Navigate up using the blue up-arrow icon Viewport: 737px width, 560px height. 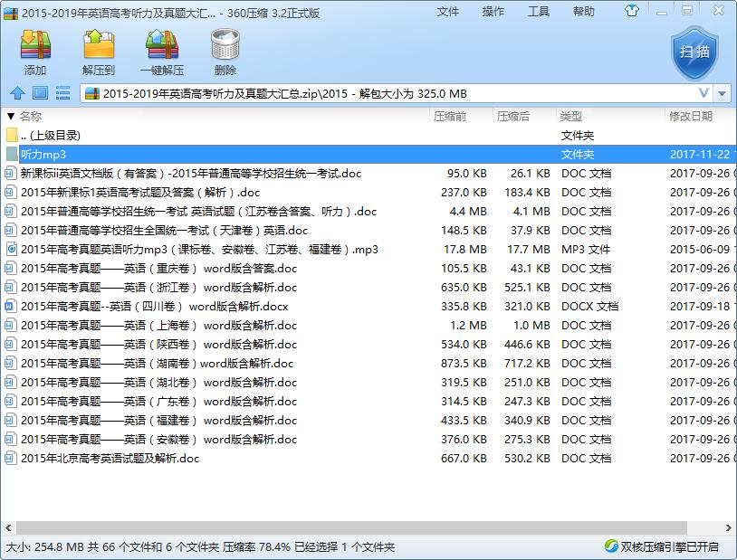pyautogui.click(x=18, y=92)
